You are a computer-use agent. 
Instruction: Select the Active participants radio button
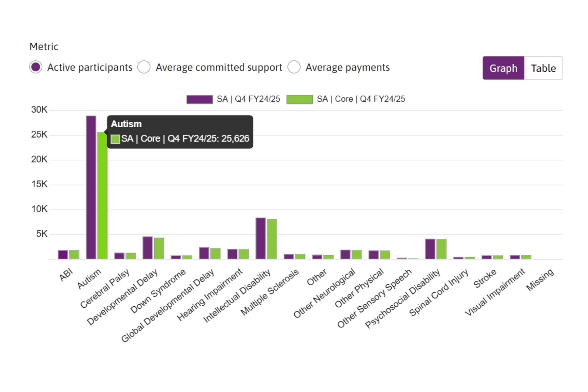[36, 67]
